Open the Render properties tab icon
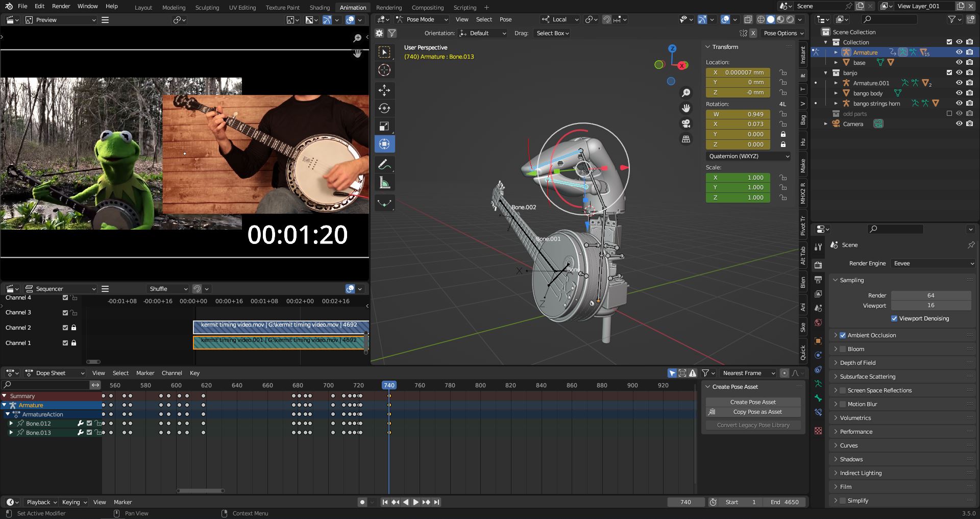 [x=818, y=265]
